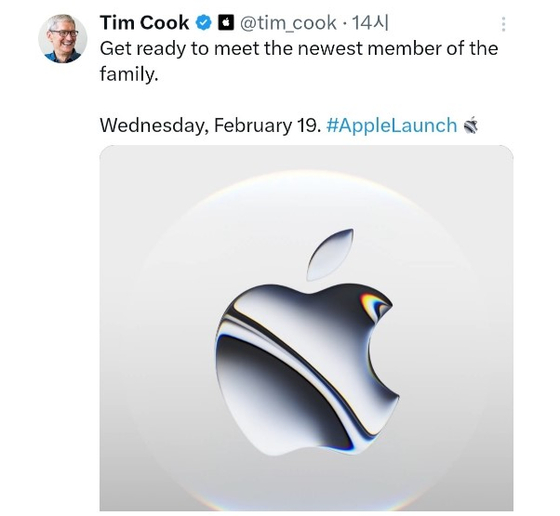
Task: Open Tim Cook's profile picture
Action: click(x=62, y=39)
